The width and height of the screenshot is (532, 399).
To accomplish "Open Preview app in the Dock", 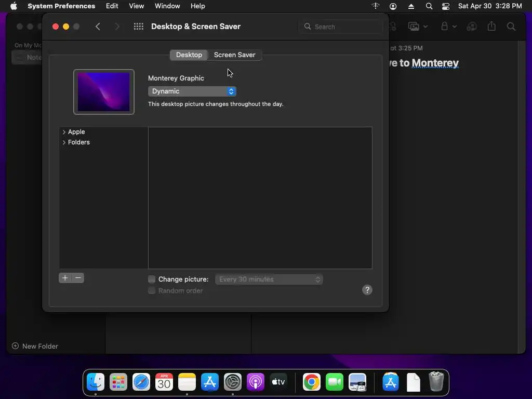I will coord(357,382).
